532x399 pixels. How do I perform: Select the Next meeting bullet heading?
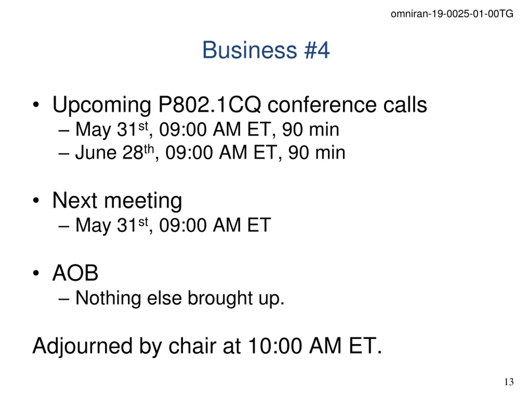tap(117, 201)
